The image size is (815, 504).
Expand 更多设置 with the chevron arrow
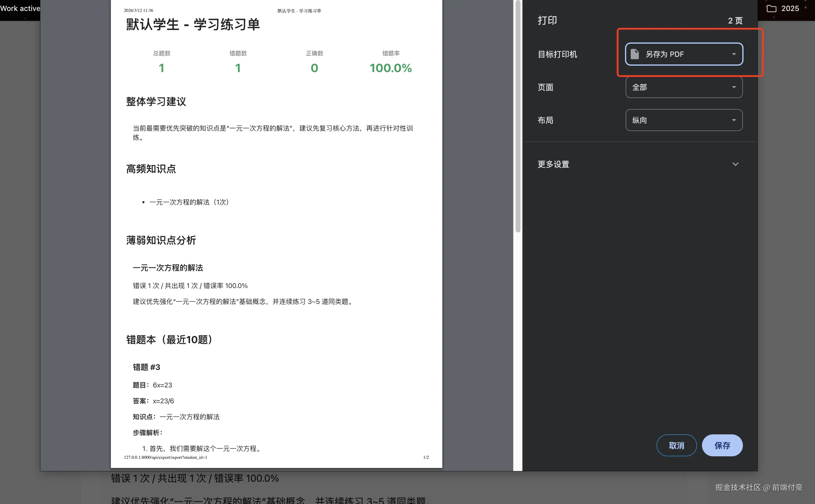(x=735, y=164)
